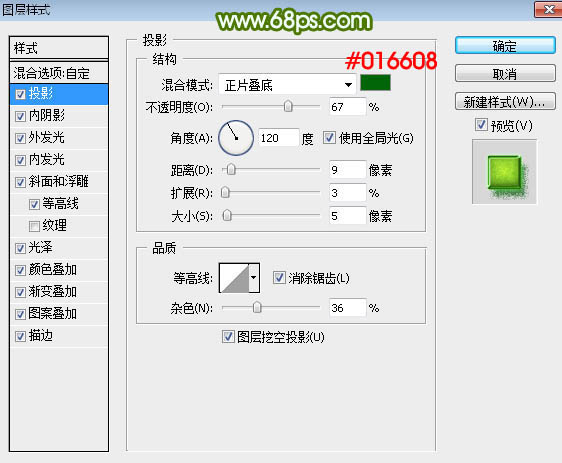
Task: Toggle the 投影 drop shadow checkbox
Action: pyautogui.click(x=20, y=94)
